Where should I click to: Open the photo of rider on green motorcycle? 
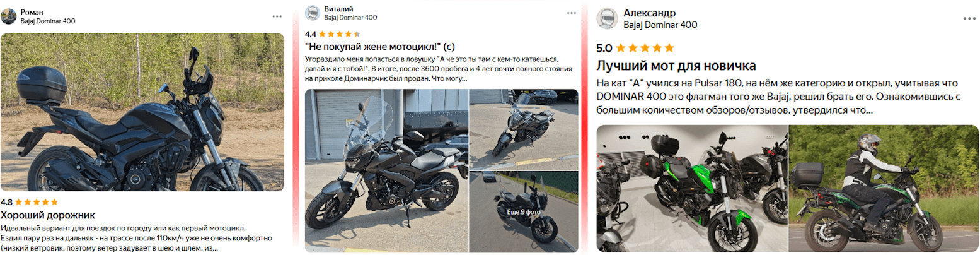[x=884, y=188]
